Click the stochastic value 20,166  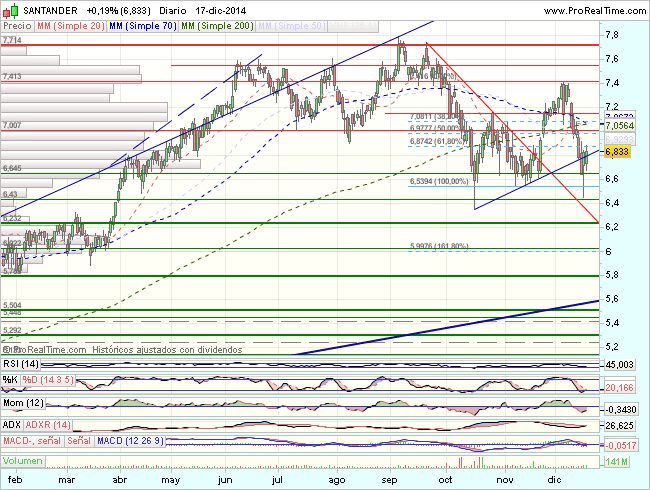coord(619,388)
